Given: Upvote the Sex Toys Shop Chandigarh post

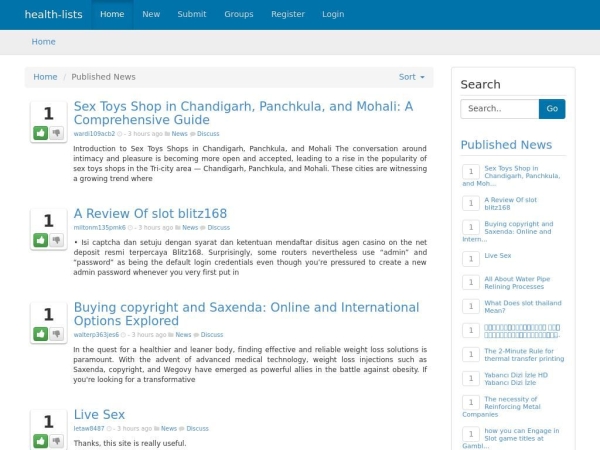Looking at the screenshot, I should (41, 133).
